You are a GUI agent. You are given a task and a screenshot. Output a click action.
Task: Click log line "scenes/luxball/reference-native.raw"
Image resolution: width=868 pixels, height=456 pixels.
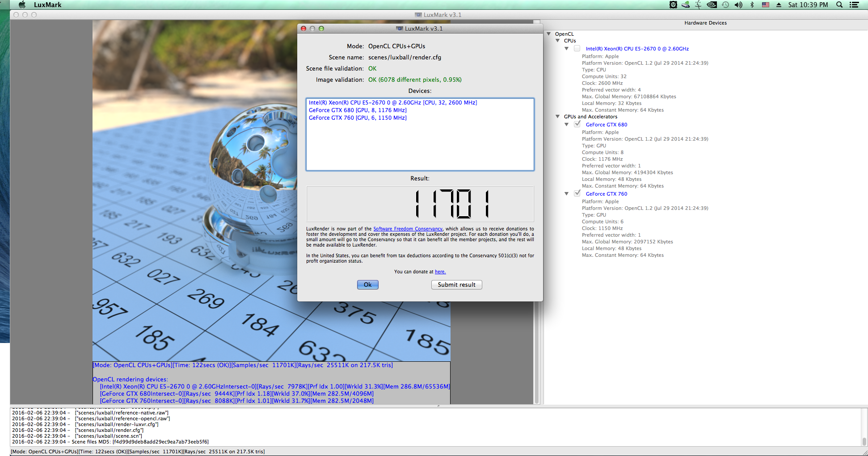(x=90, y=413)
